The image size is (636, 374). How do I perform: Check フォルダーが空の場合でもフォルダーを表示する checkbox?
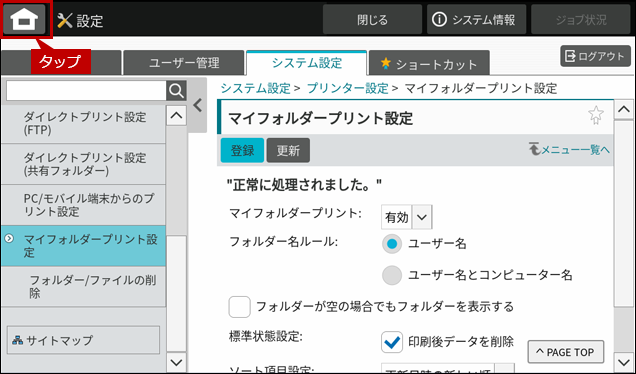pos(239,307)
